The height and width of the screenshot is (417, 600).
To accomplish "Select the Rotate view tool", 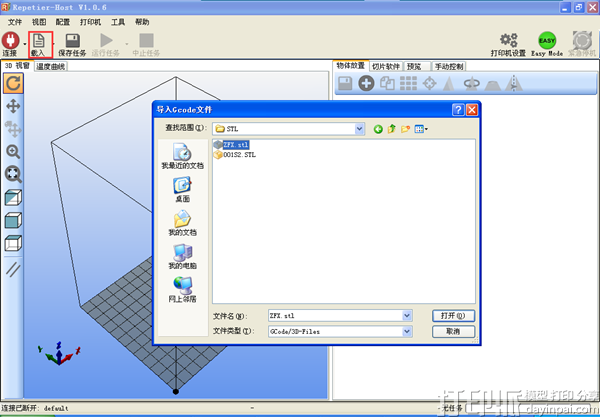I will 13,83.
